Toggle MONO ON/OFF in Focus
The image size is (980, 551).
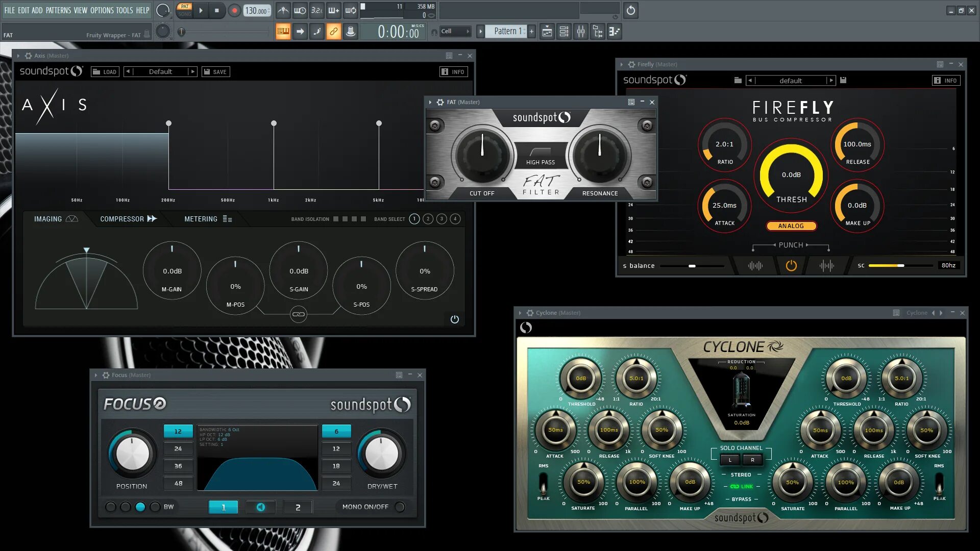(400, 507)
